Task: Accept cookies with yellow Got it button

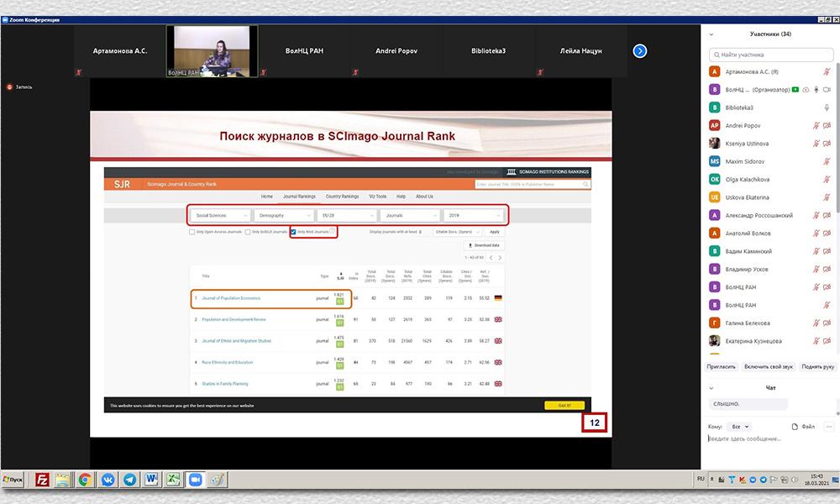Action: click(x=564, y=406)
